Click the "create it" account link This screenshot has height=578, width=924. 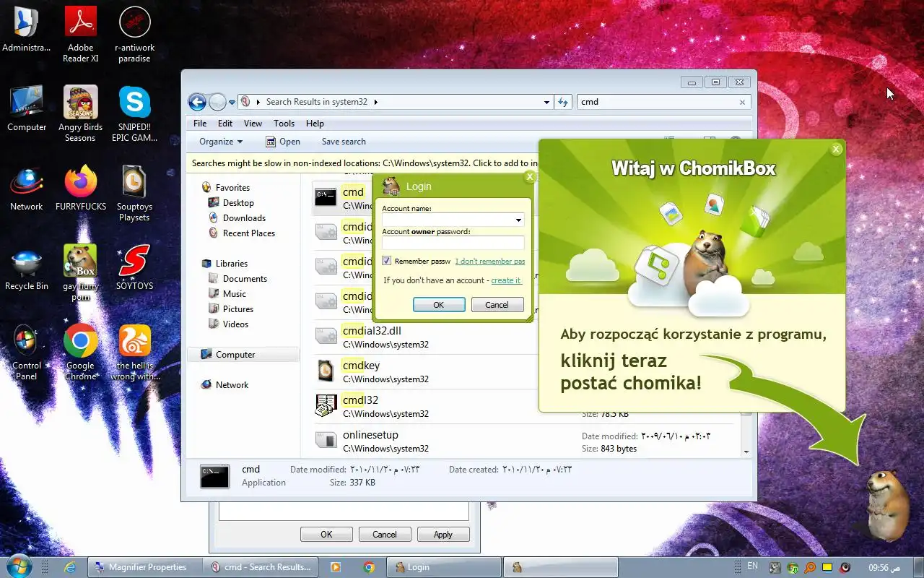[506, 280]
